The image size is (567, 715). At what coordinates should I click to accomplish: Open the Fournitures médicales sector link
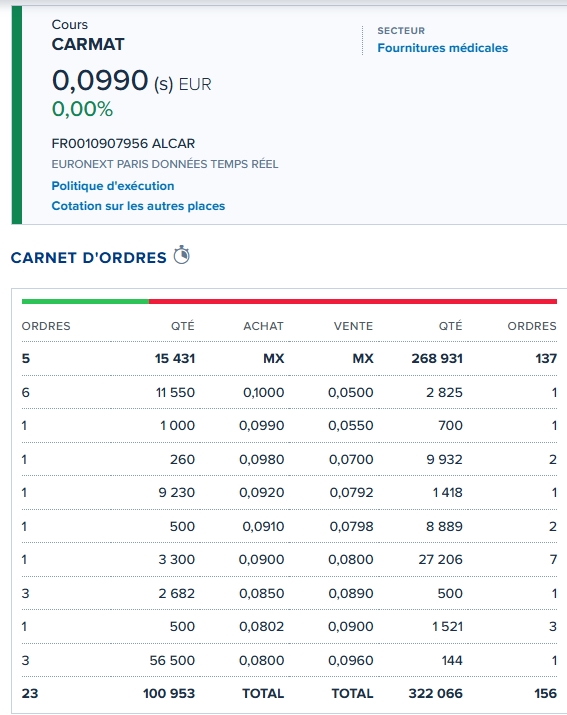(x=442, y=48)
